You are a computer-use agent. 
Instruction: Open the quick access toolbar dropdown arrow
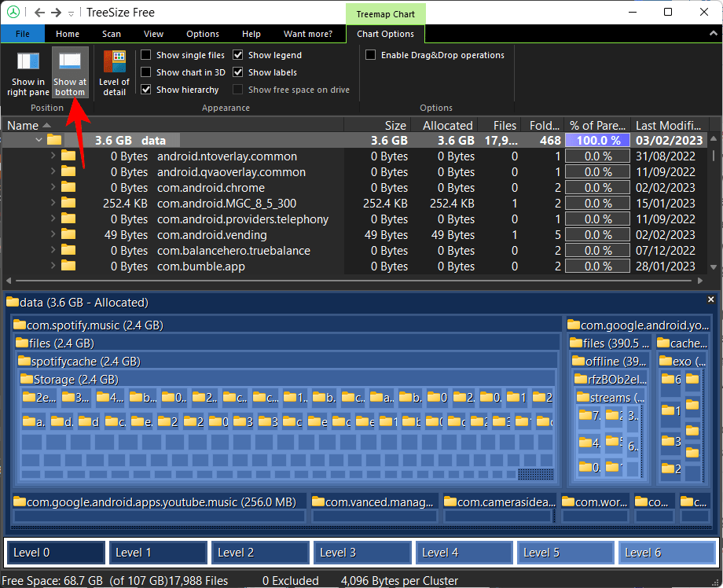coord(71,14)
